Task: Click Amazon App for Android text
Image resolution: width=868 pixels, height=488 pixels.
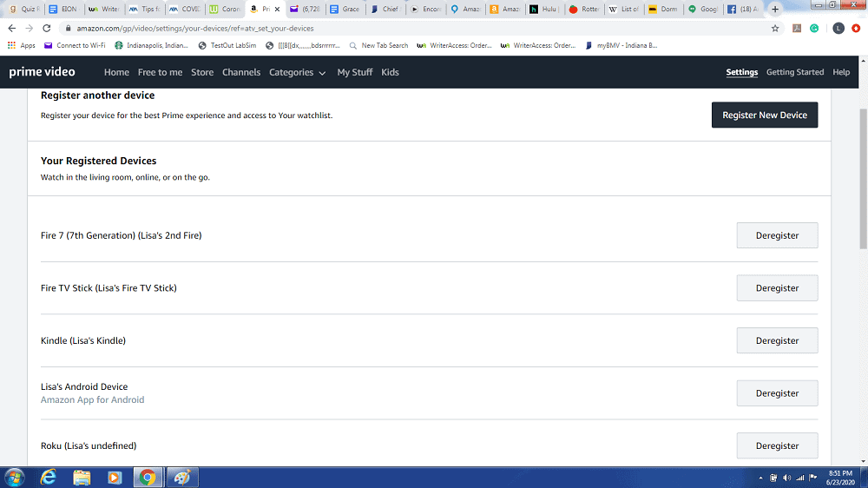Action: 93,400
